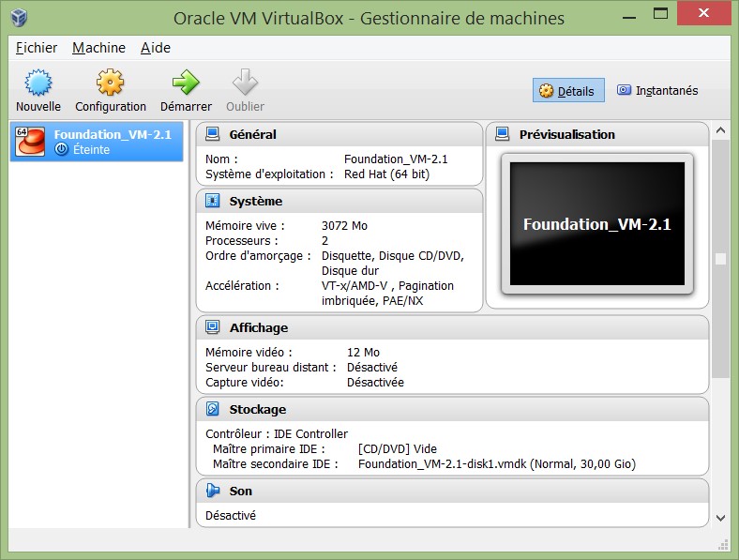
Task: Click the Contrôleur : IDE Controller line
Action: pyautogui.click(x=276, y=433)
